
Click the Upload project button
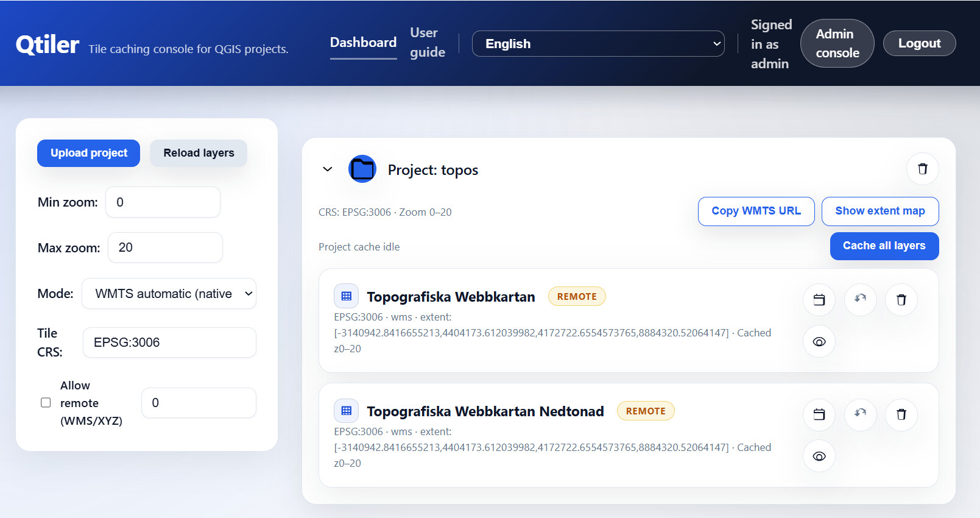(89, 153)
